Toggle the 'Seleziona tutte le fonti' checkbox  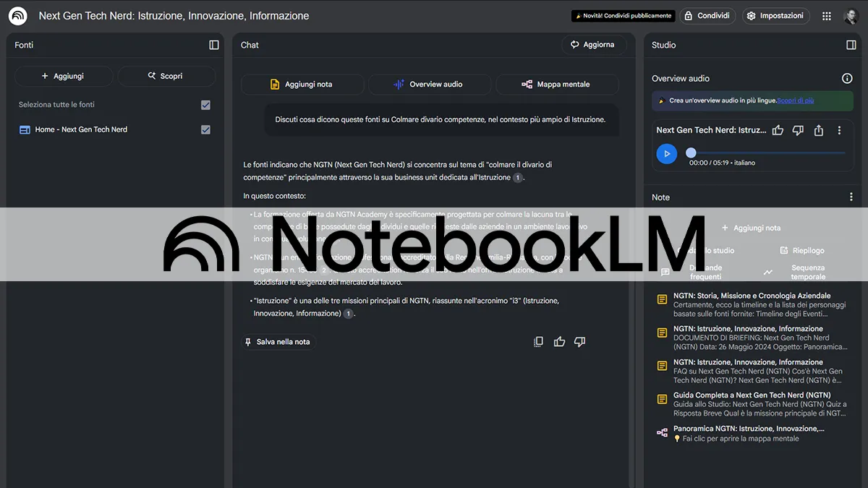205,105
